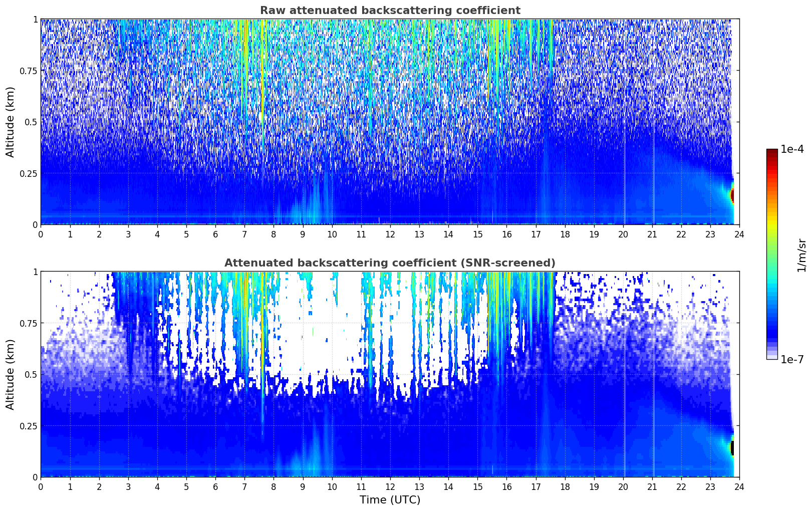Click hour tick '21' under the raw plot
The width and height of the screenshot is (812, 511).
point(652,234)
